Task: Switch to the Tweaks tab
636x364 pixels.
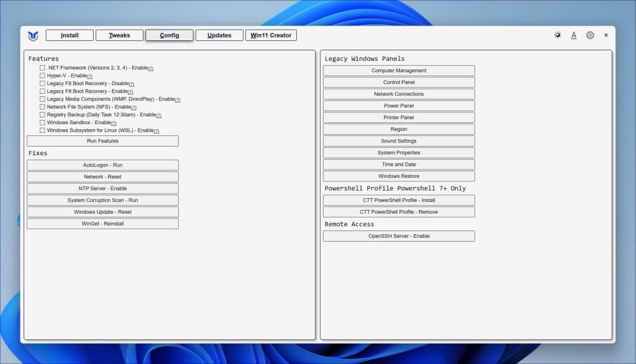Action: point(119,35)
